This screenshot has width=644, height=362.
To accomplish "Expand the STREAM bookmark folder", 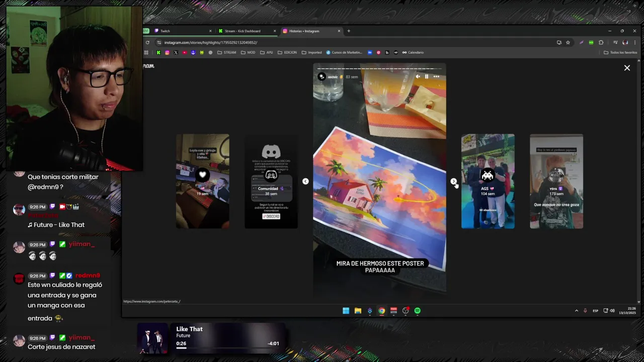I will pos(227,52).
